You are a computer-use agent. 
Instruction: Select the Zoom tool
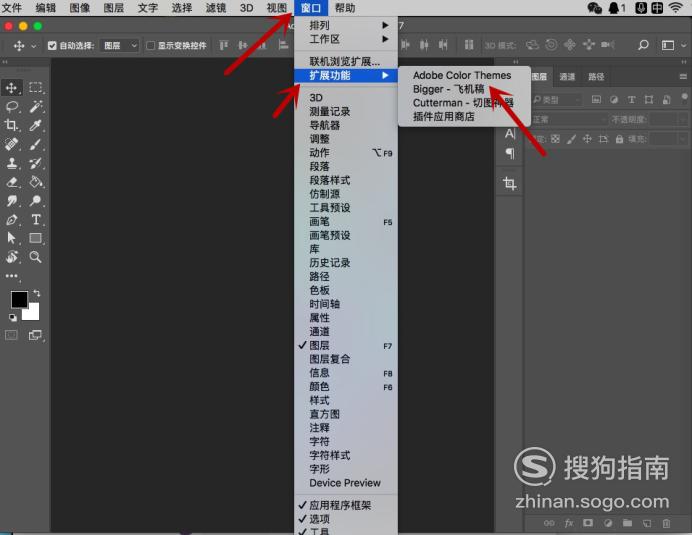pos(36,257)
